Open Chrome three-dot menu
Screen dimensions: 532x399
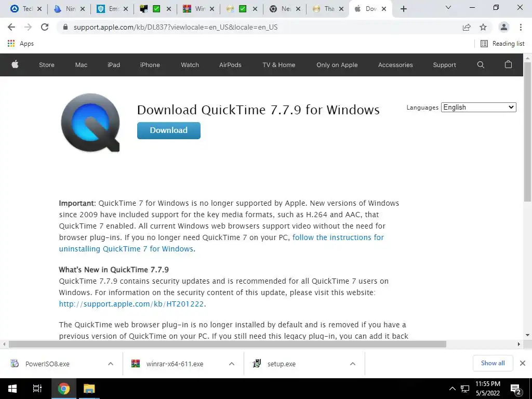pyautogui.click(x=521, y=27)
